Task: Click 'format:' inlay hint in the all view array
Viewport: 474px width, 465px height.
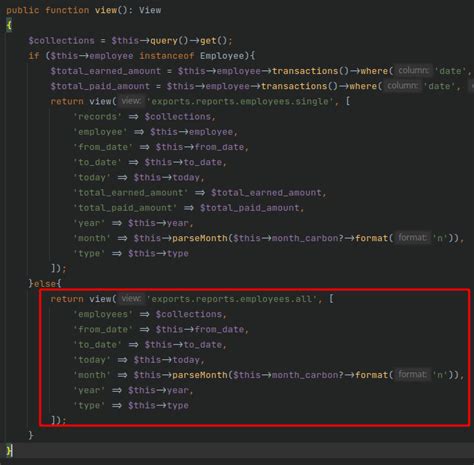Action: click(x=412, y=375)
